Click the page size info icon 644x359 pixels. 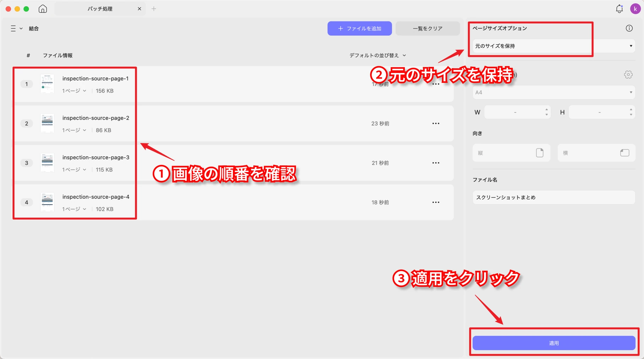pos(629,28)
